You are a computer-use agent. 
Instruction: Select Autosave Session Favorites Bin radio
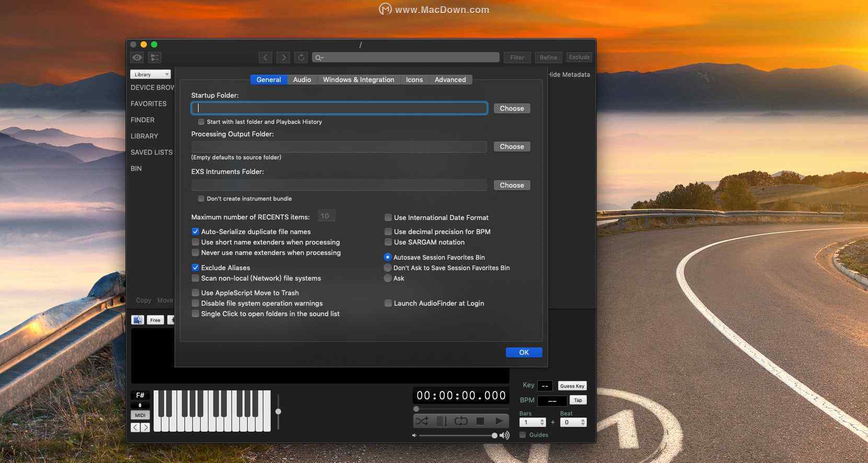point(388,257)
